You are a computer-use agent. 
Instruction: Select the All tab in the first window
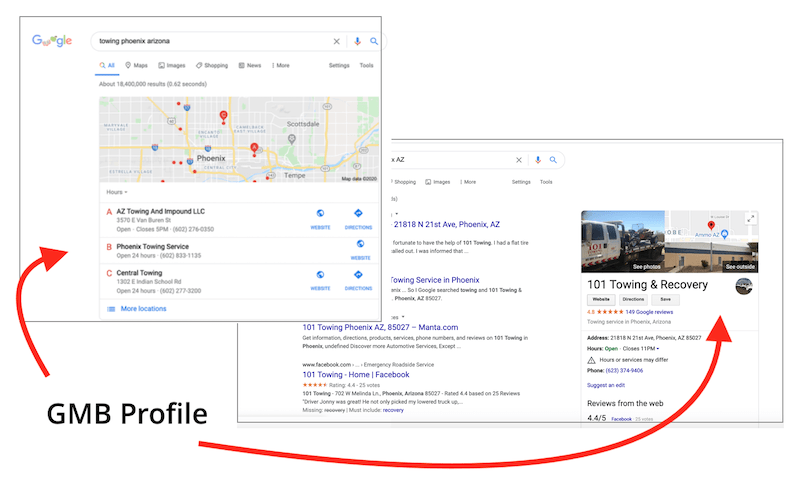point(107,65)
